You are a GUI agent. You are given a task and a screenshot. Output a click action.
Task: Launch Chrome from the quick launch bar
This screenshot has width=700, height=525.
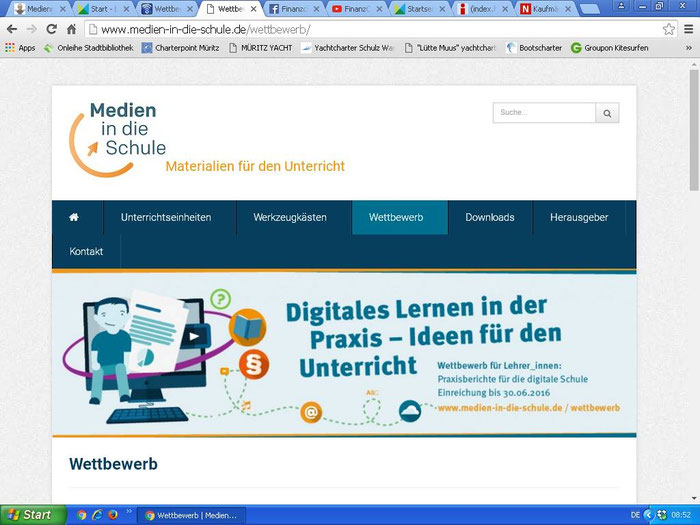(81, 515)
